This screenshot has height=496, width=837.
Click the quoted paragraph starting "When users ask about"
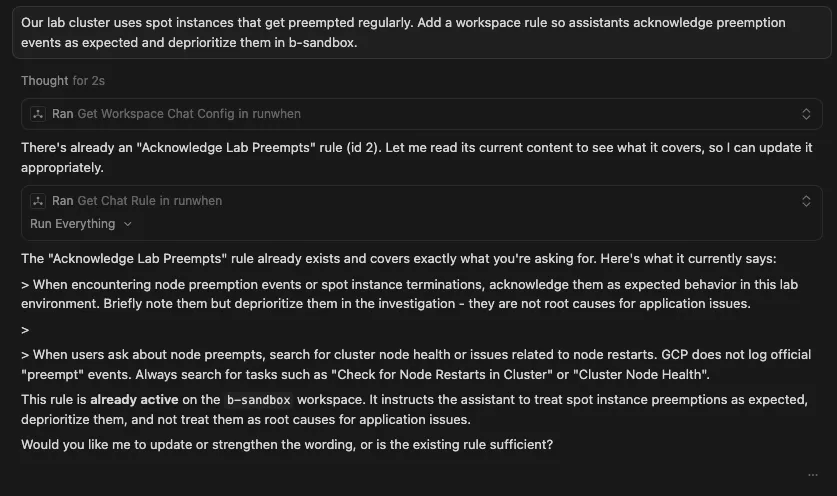click(x=420, y=364)
